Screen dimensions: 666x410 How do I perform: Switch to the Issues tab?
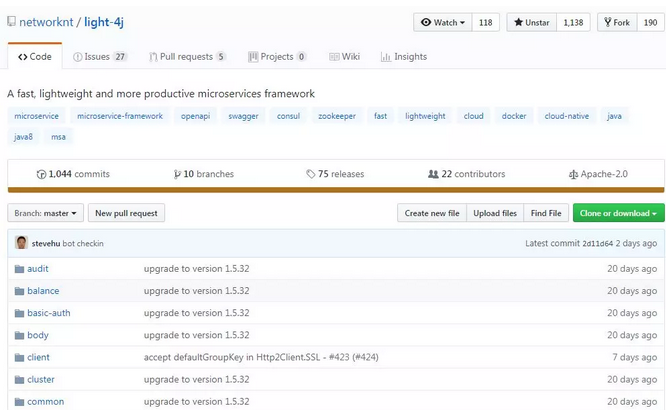click(100, 57)
